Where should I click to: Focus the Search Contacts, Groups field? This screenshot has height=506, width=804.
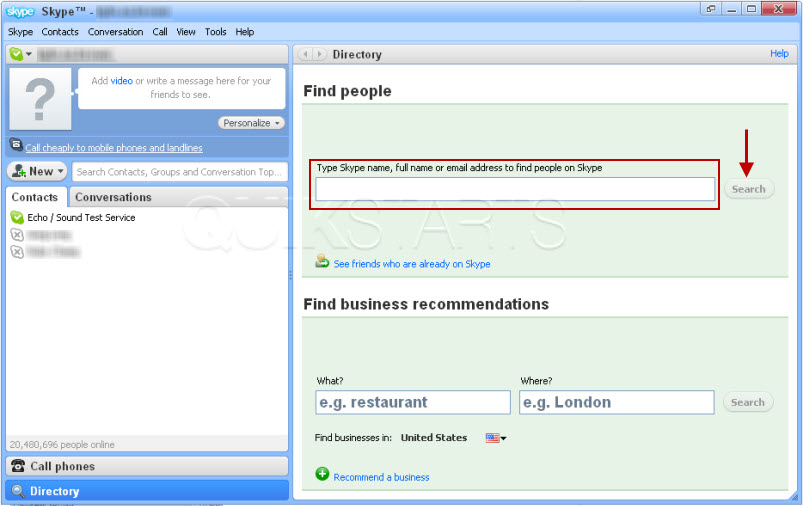pyautogui.click(x=179, y=172)
